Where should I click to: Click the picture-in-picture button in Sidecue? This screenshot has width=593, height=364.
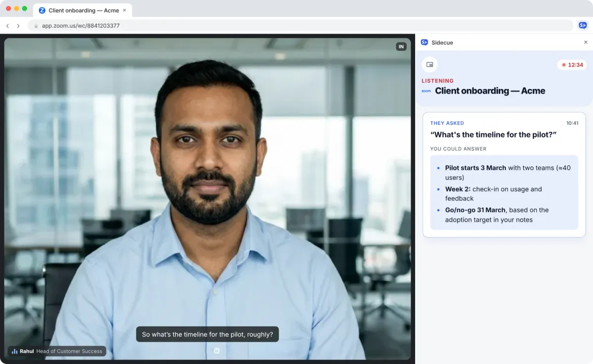point(429,65)
